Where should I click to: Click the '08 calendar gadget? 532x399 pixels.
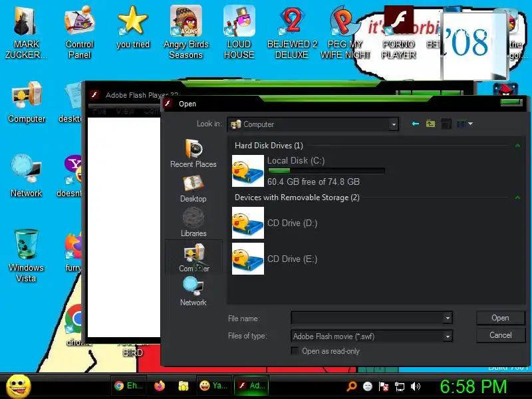pos(474,46)
